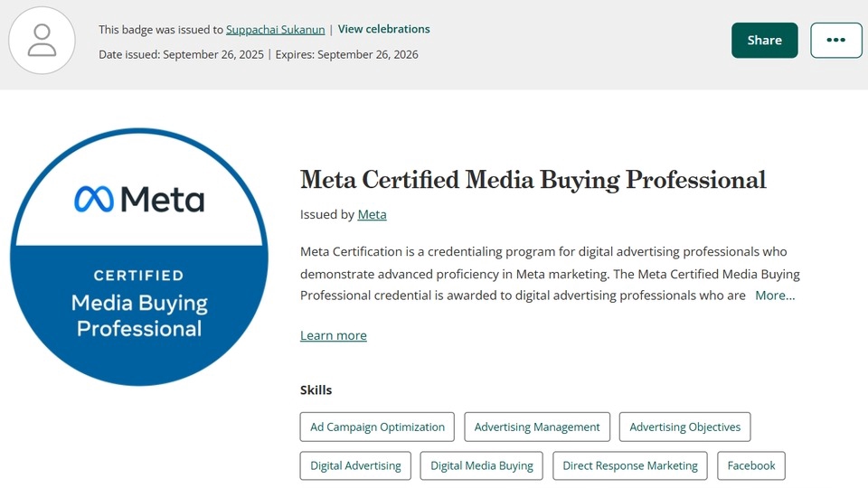The image size is (868, 488).
Task: Click the Meta infinity logo in badge
Action: [91, 199]
